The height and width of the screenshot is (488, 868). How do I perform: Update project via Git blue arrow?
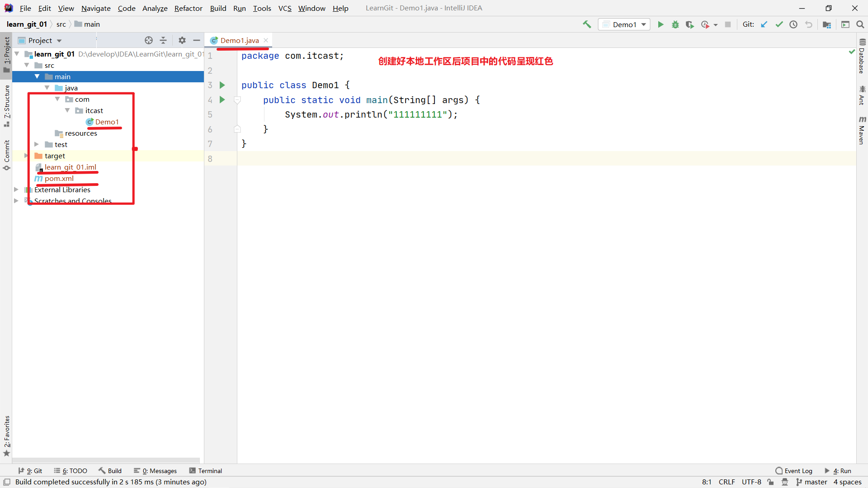tap(764, 24)
